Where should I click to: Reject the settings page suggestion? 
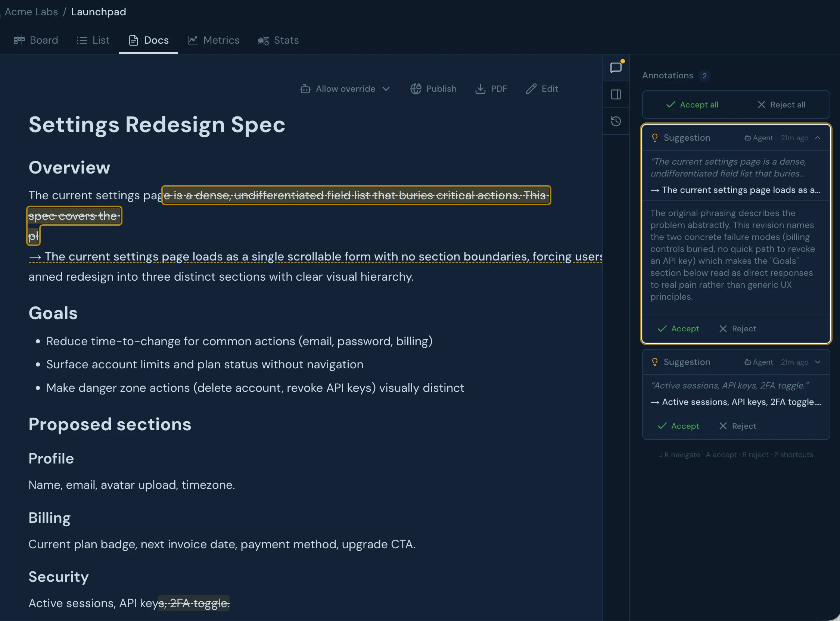click(x=737, y=329)
